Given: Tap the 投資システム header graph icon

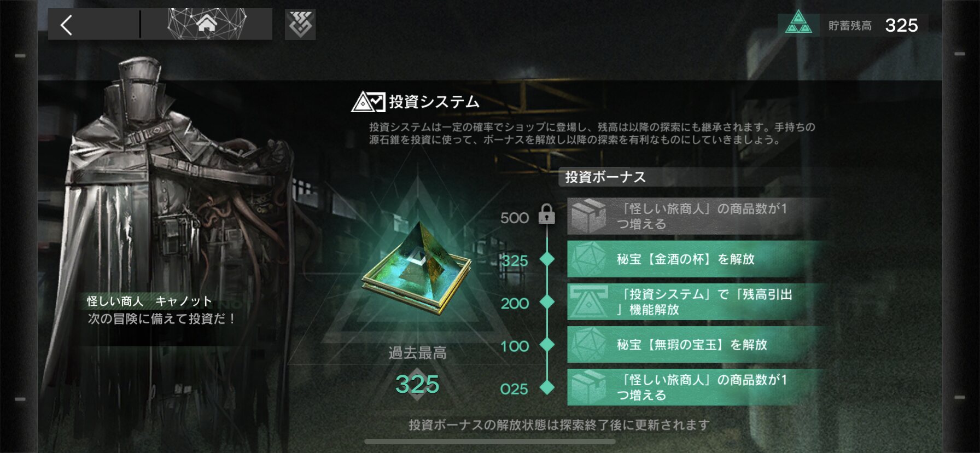Looking at the screenshot, I should pyautogui.click(x=368, y=101).
